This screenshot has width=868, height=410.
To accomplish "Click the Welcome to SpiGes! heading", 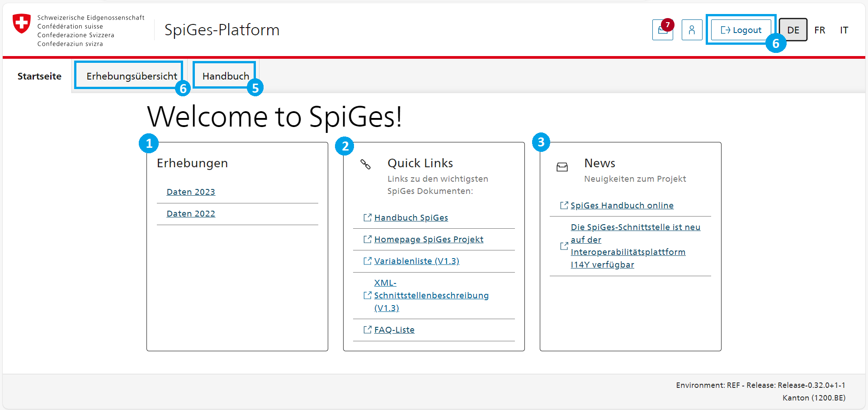I will pos(274,117).
